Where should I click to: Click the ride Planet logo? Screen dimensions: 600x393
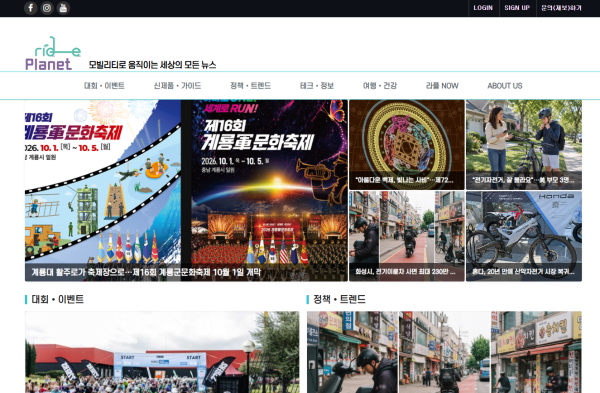(53, 53)
